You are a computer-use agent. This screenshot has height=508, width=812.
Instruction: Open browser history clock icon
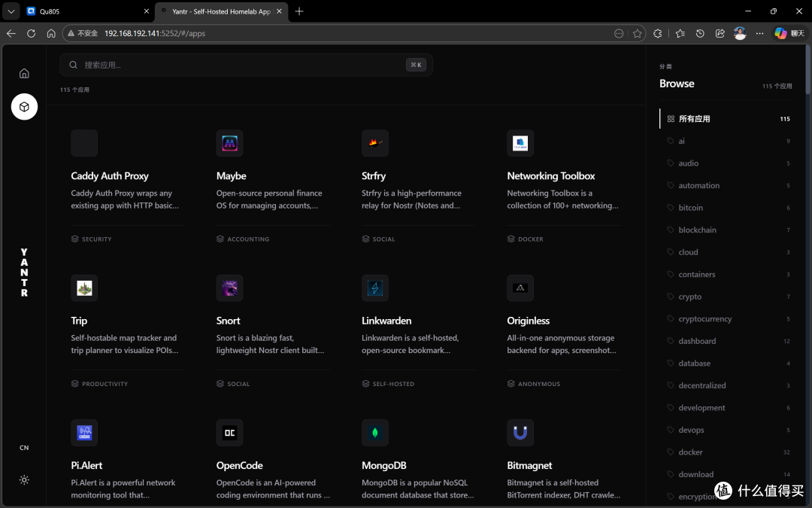(700, 33)
